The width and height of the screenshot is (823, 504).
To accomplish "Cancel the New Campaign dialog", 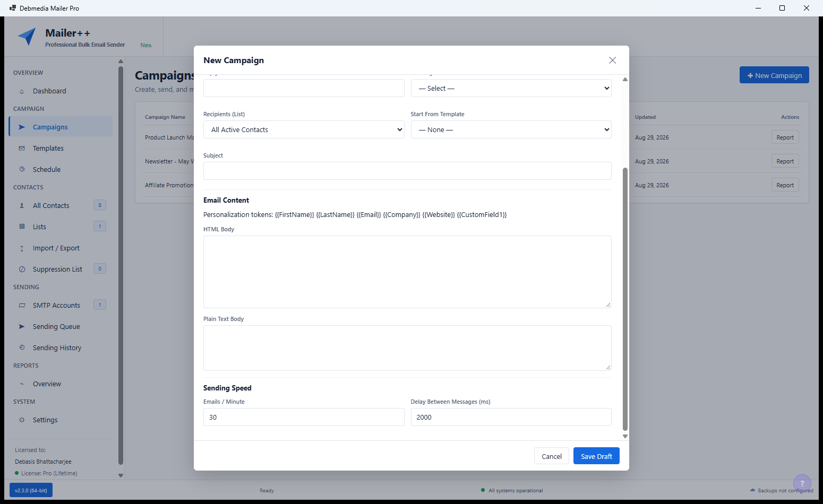I will tap(552, 456).
